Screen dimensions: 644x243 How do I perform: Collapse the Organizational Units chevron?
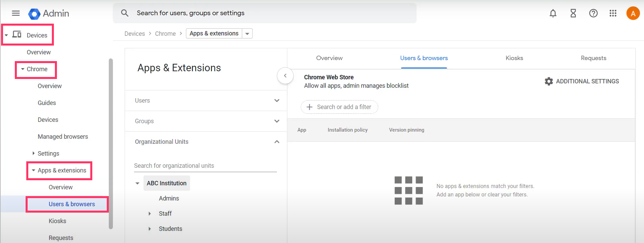pyautogui.click(x=277, y=142)
